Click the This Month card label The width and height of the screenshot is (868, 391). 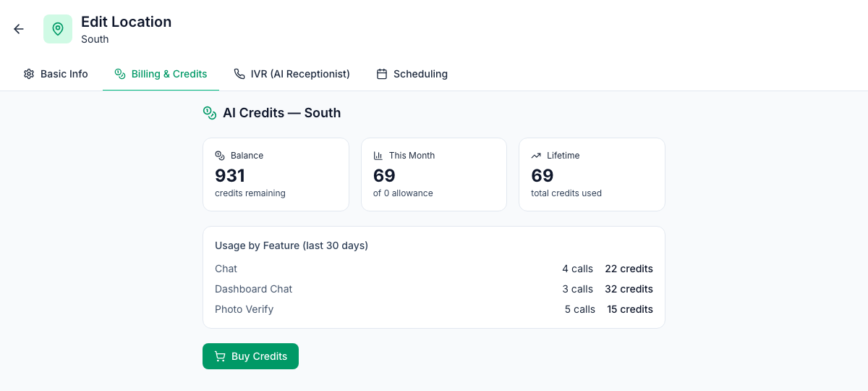pos(412,156)
